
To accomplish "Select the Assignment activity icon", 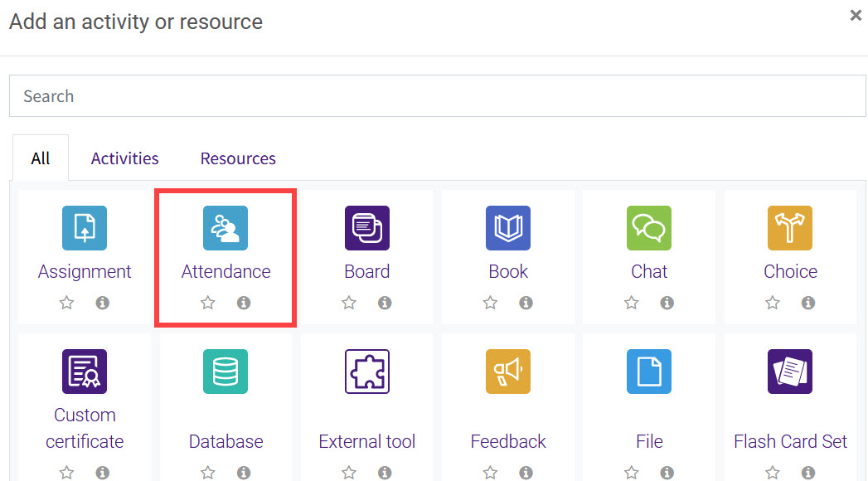I will 84,228.
